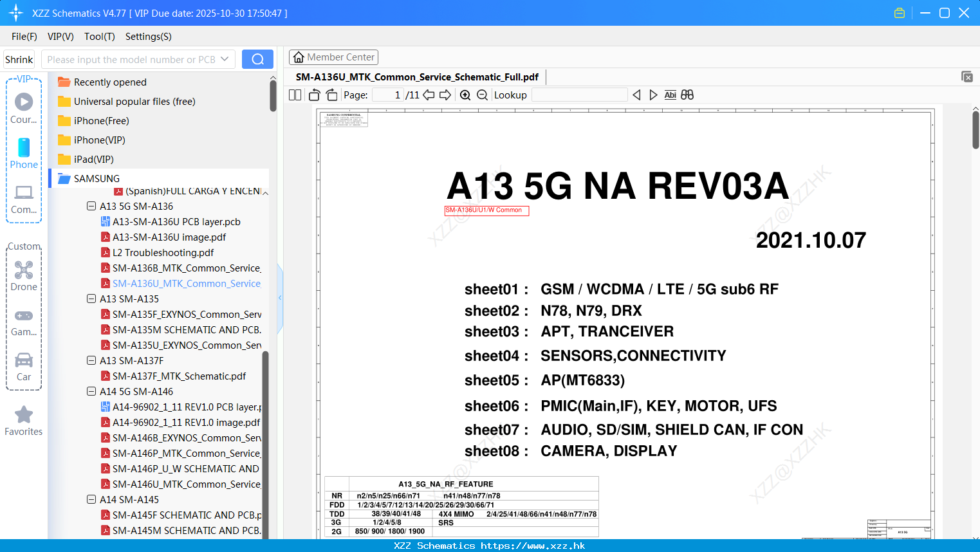Rotate page clockwise
The height and width of the screenshot is (552, 980).
click(331, 95)
